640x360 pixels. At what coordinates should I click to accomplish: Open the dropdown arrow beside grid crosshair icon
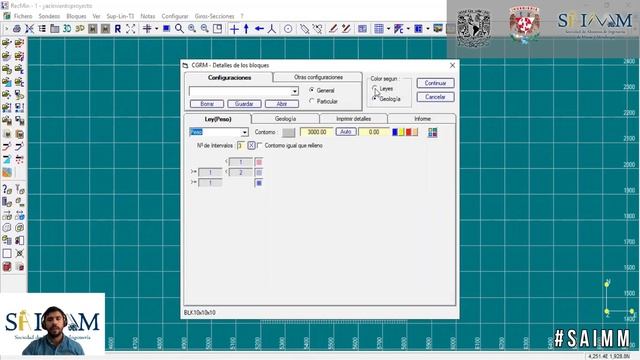156,29
